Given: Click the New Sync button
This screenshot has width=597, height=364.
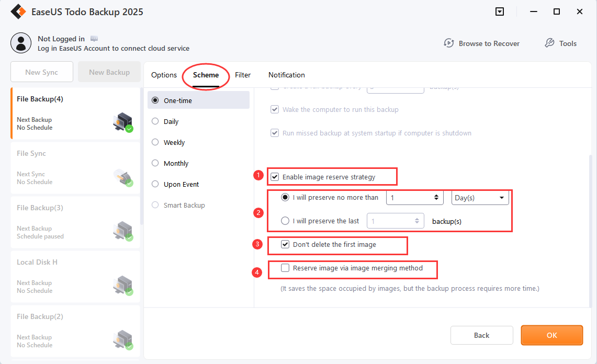Looking at the screenshot, I should click(x=42, y=72).
